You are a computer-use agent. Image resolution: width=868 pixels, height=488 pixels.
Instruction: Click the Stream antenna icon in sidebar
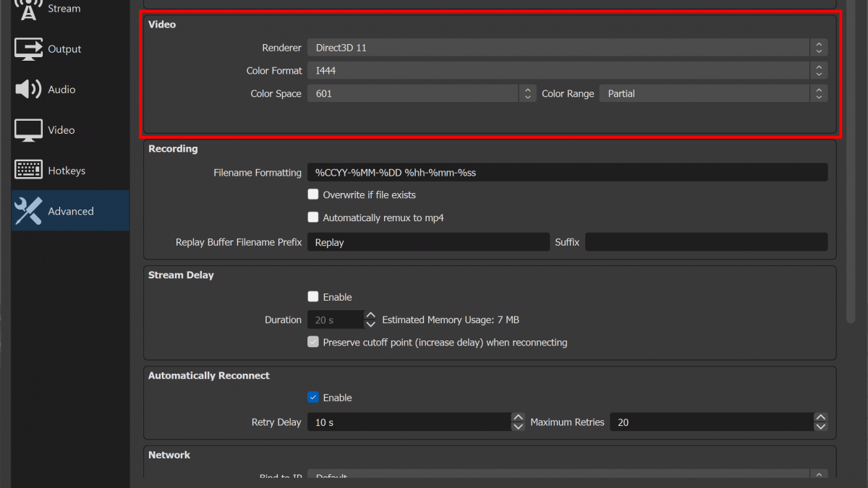point(28,9)
